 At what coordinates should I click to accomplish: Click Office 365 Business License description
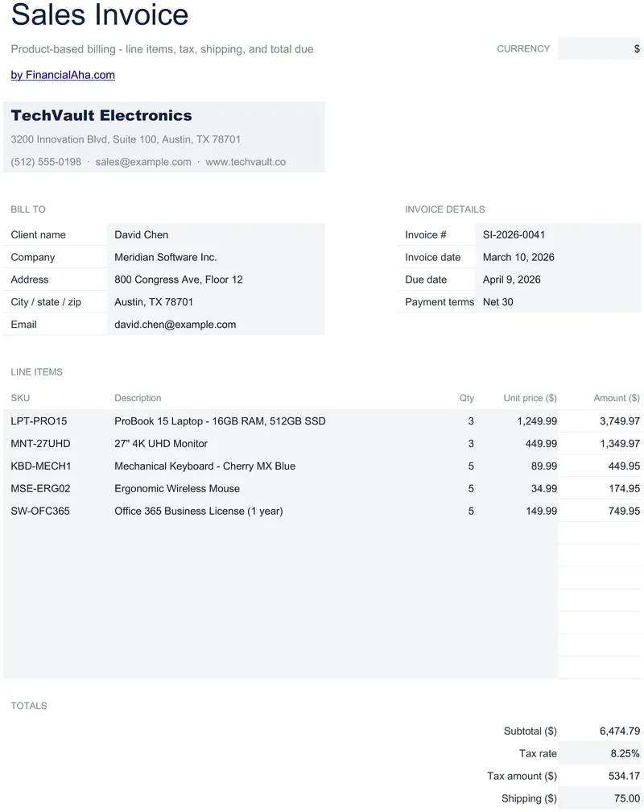(x=199, y=511)
